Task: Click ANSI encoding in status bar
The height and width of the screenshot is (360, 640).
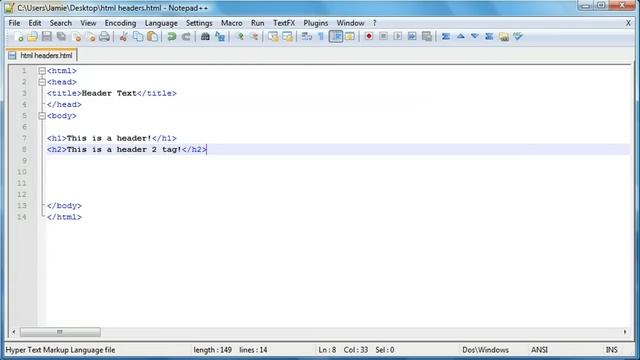Action: [539, 350]
